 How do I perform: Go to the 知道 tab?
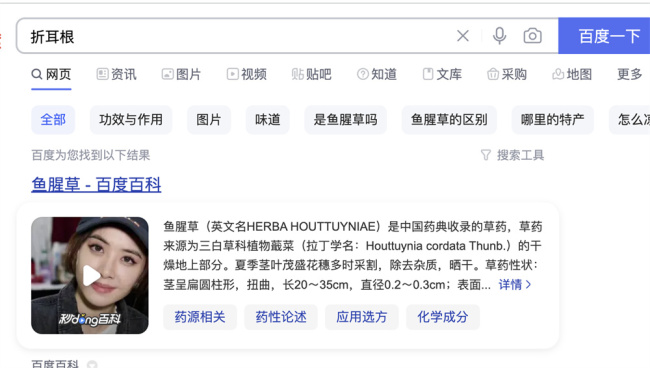point(376,75)
